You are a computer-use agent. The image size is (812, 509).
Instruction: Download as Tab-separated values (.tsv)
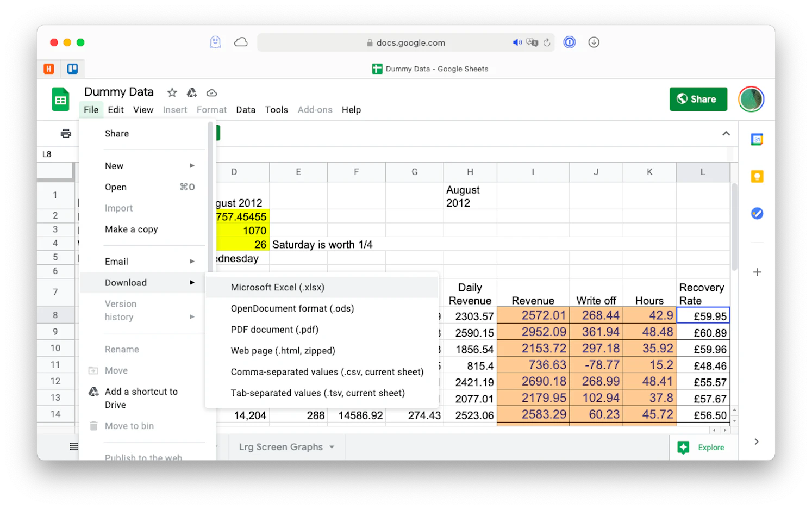tap(322, 393)
